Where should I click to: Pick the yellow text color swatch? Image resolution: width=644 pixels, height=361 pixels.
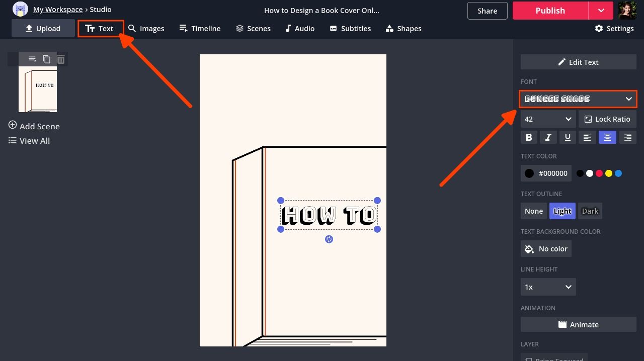pyautogui.click(x=609, y=173)
